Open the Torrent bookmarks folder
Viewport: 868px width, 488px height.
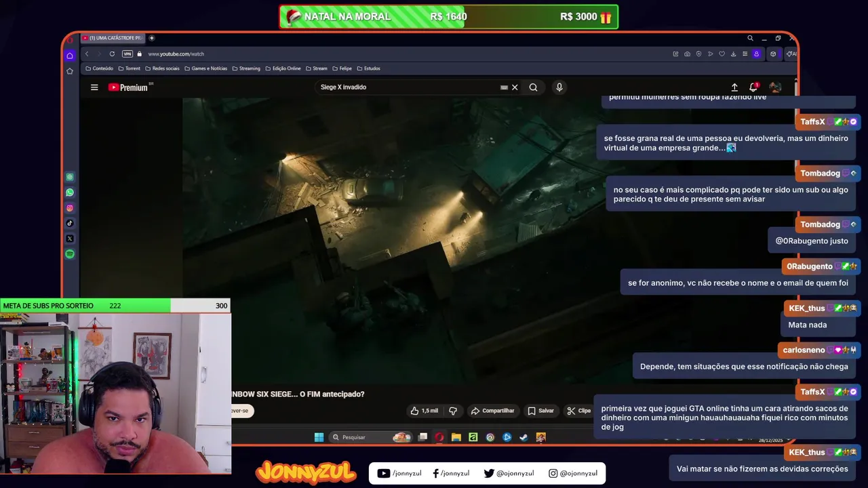coord(130,68)
